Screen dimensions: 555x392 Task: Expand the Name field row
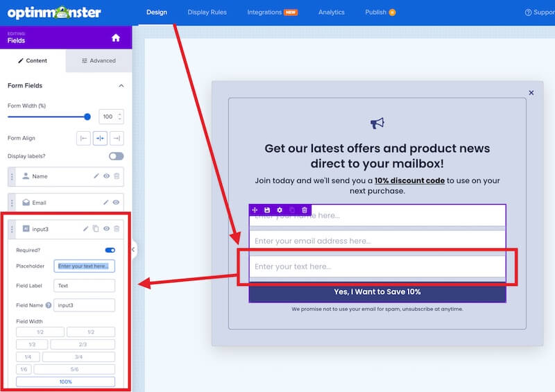(66, 176)
